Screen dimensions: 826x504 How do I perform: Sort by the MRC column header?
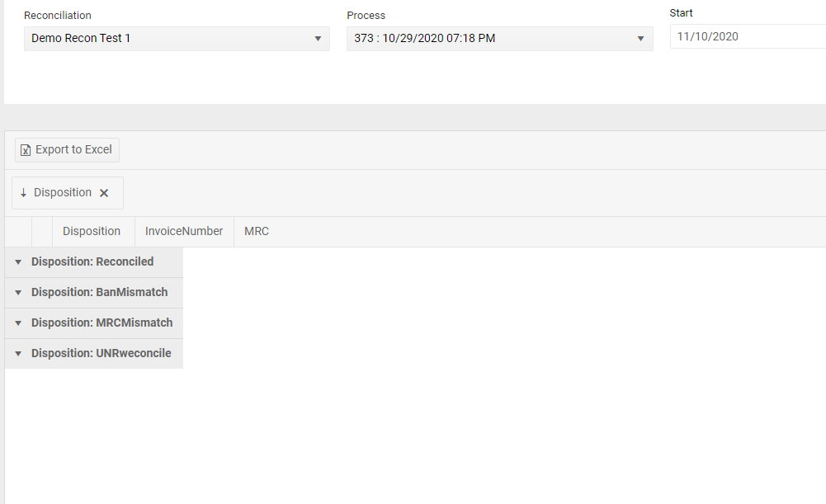(x=257, y=231)
